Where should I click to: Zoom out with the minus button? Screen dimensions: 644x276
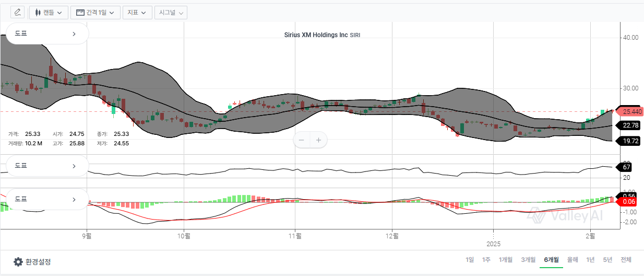302,140
